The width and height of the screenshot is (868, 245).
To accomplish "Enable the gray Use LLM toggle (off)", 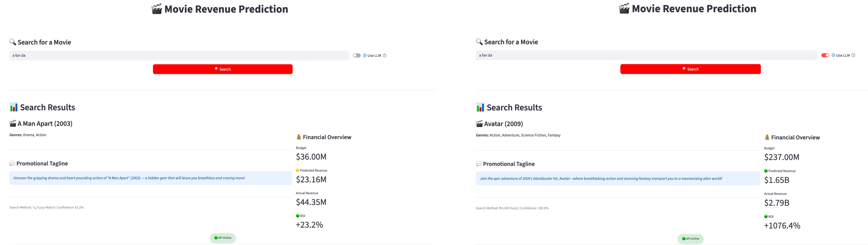I will [x=356, y=55].
